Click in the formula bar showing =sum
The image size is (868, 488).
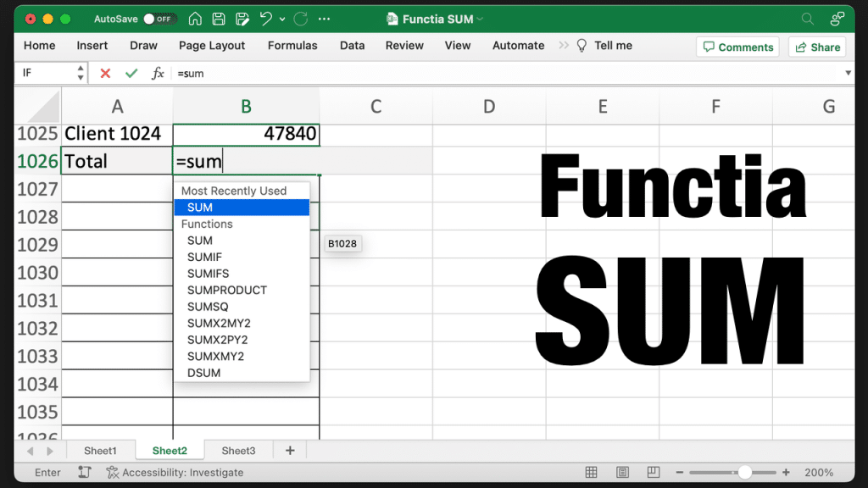(507, 73)
